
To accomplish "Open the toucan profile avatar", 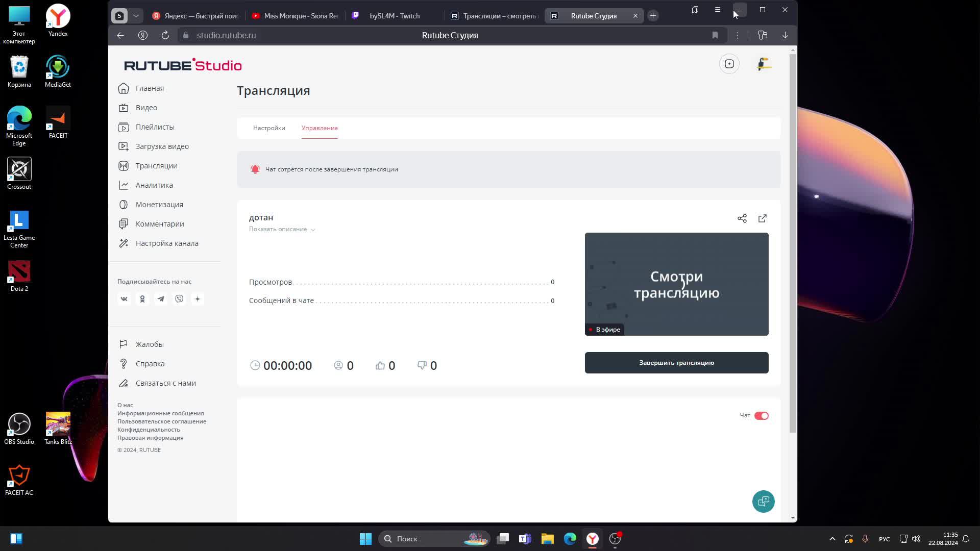I will coord(764,64).
